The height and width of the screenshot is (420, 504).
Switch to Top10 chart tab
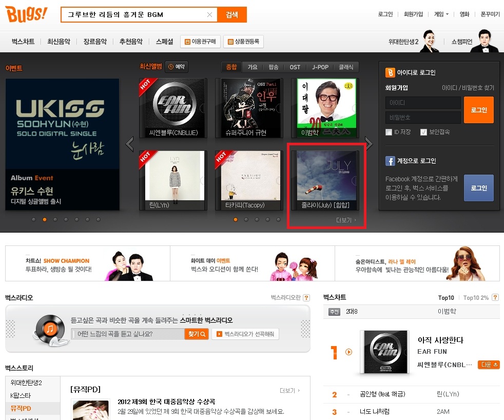click(x=446, y=298)
